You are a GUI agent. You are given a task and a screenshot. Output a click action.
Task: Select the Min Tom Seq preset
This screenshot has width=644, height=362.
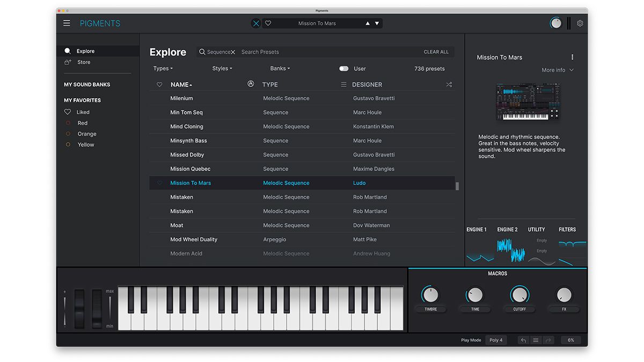pos(302,112)
